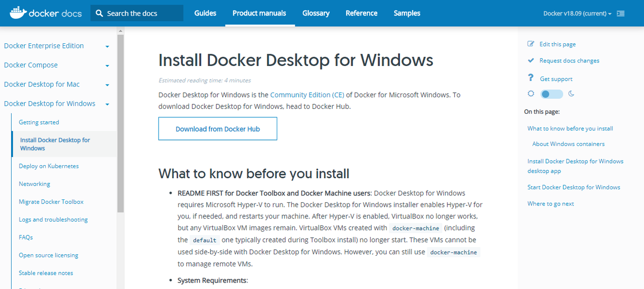Jump to Start Docker Desktop for Windows
Screen dimensions: 644x289
click(x=574, y=187)
